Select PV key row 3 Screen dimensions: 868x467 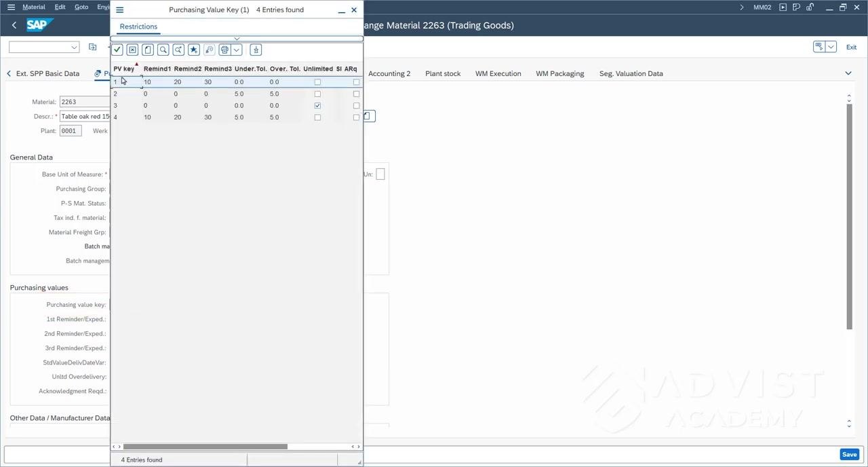[x=237, y=105]
